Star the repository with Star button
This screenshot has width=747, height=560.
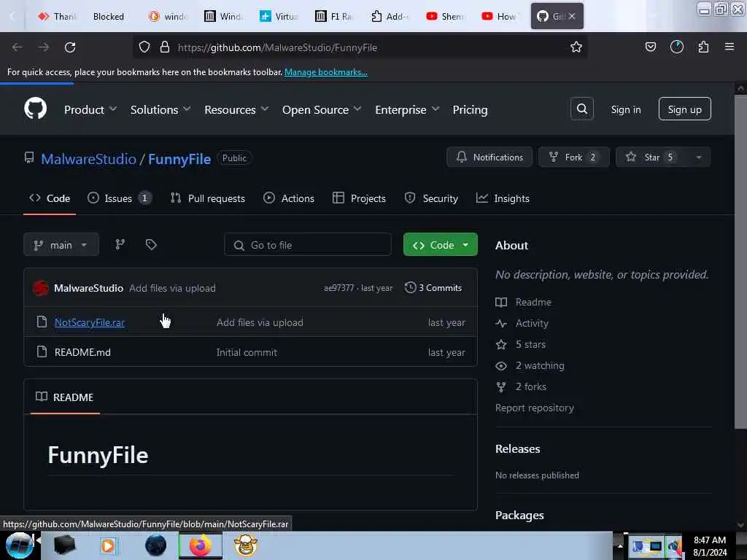click(651, 157)
